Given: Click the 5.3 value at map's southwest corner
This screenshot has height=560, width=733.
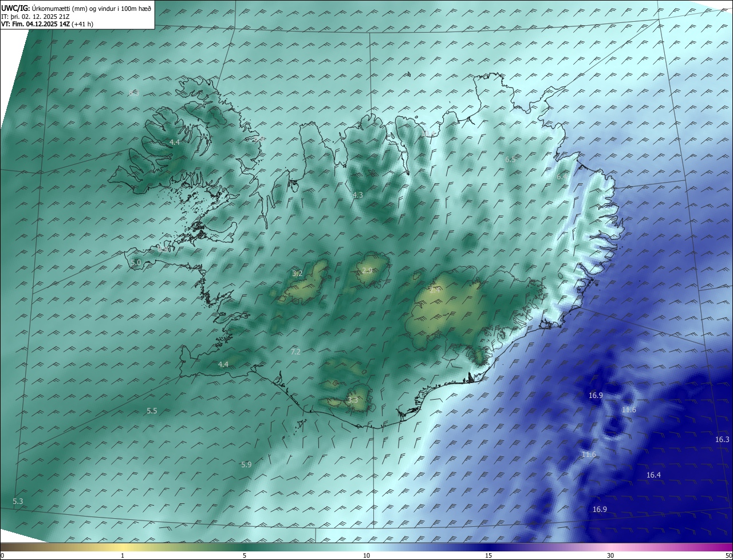Looking at the screenshot, I should pos(18,502).
